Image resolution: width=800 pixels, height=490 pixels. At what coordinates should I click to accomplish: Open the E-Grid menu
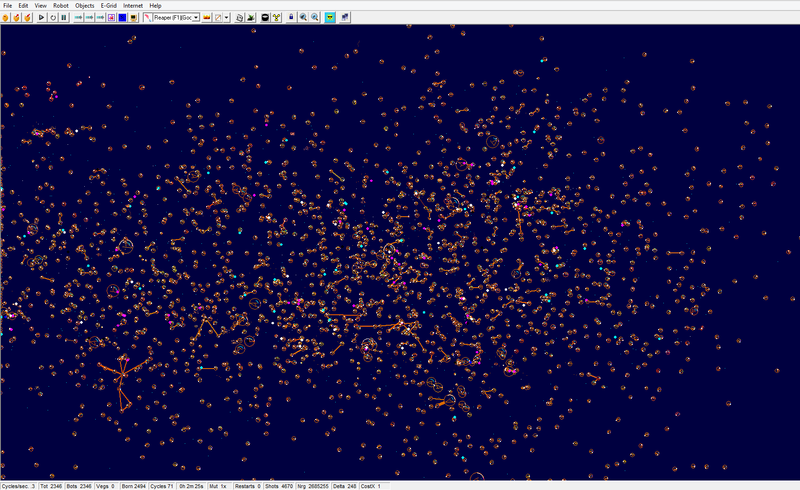(109, 5)
